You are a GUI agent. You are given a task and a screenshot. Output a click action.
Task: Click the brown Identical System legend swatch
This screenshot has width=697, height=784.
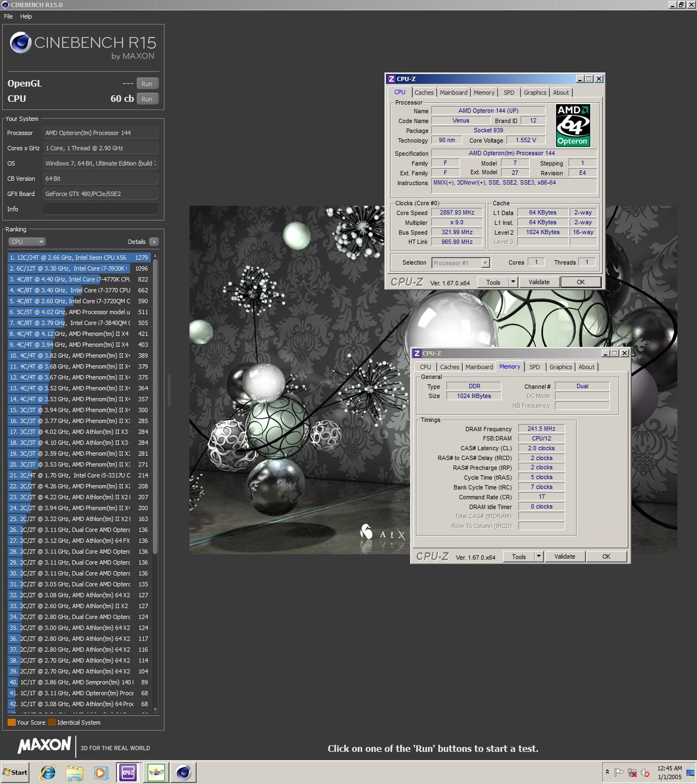(x=52, y=722)
